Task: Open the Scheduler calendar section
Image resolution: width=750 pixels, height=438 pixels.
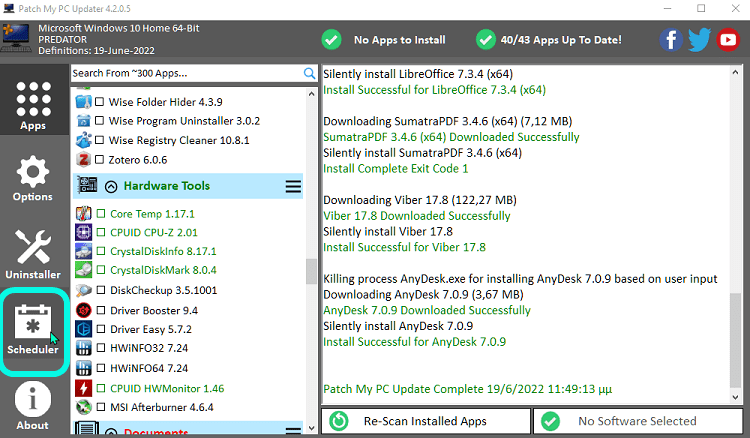Action: click(x=33, y=330)
